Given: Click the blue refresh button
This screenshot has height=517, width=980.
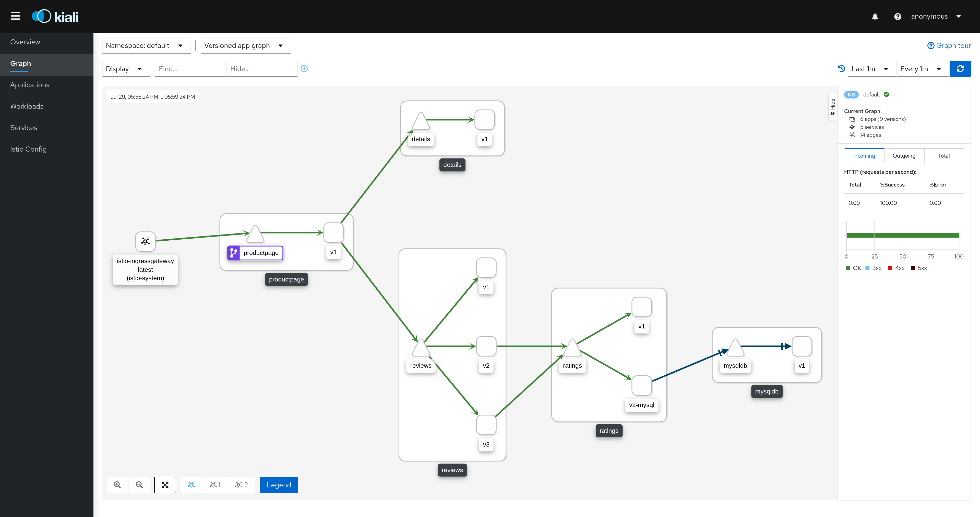Looking at the screenshot, I should point(960,69).
